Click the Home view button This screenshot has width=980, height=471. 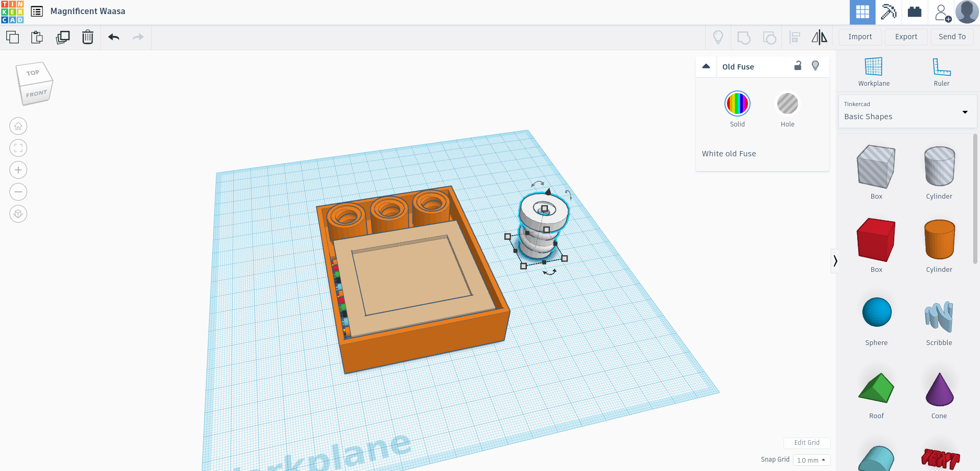click(x=18, y=126)
